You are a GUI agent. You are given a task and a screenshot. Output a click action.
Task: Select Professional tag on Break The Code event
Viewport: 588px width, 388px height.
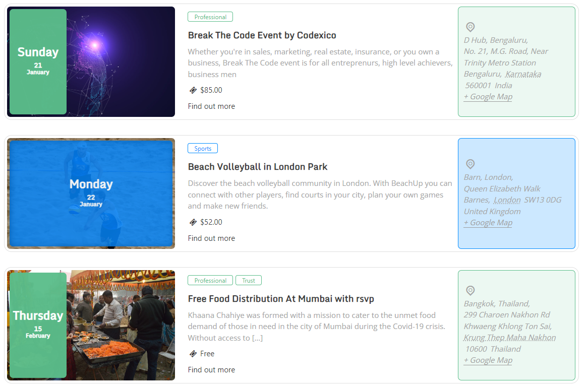click(x=210, y=17)
